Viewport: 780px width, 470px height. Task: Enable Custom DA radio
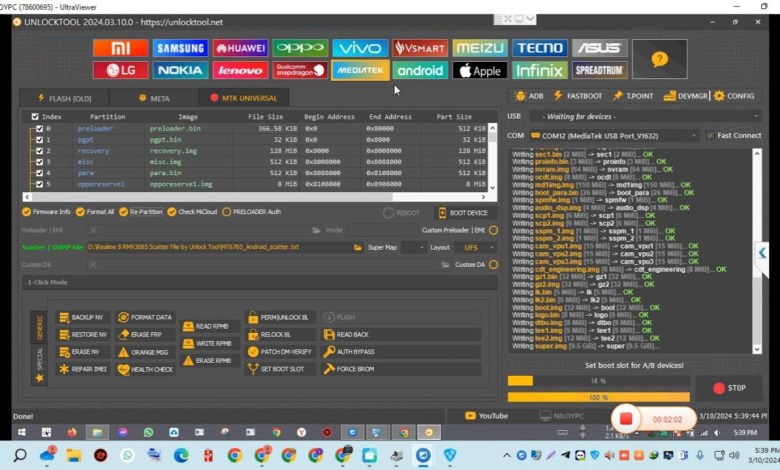pyautogui.click(x=493, y=265)
